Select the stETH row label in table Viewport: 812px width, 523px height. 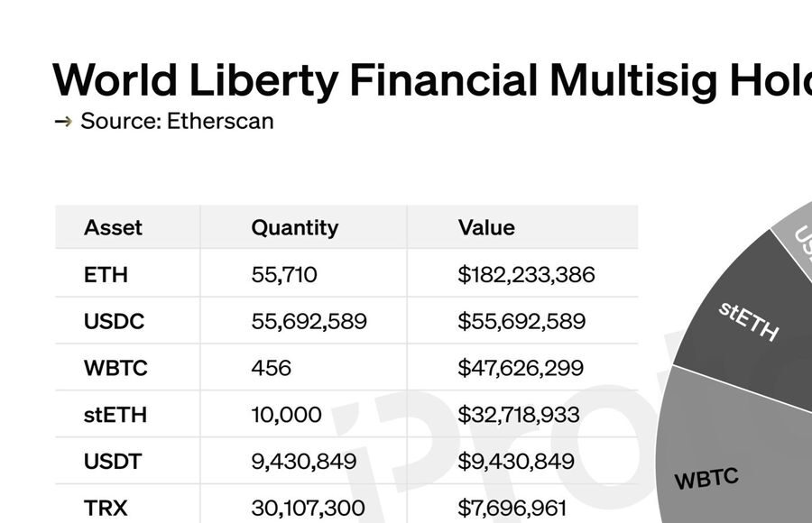point(115,415)
